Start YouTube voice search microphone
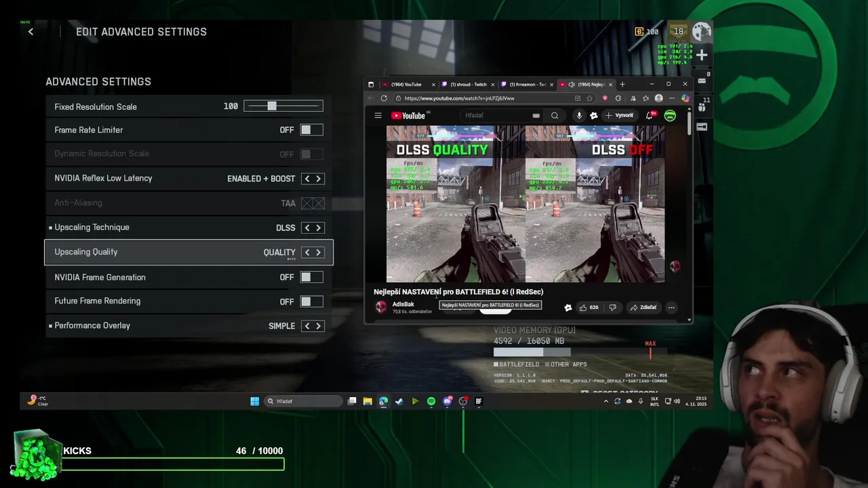868x488 pixels. [579, 116]
